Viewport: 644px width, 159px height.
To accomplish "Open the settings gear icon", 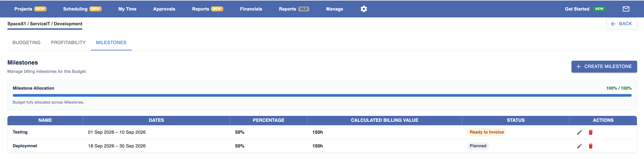I will pos(364,9).
